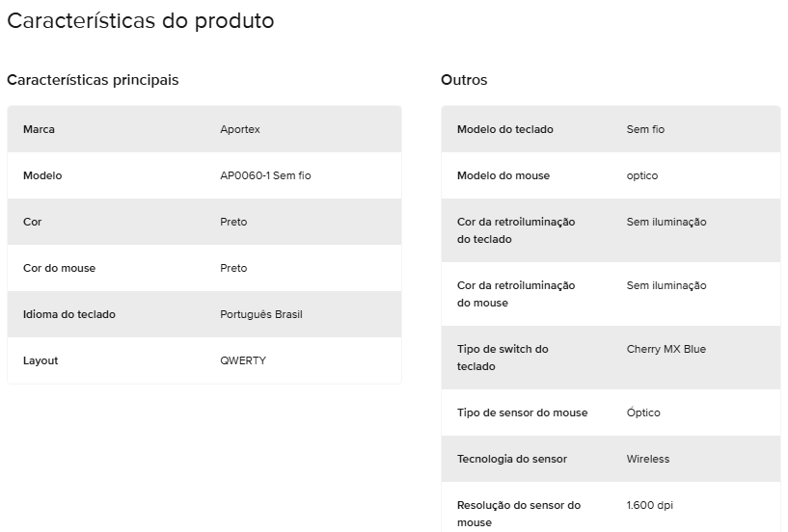Click the 'Aportex' brand value
This screenshot has height=532, width=788.
point(240,129)
